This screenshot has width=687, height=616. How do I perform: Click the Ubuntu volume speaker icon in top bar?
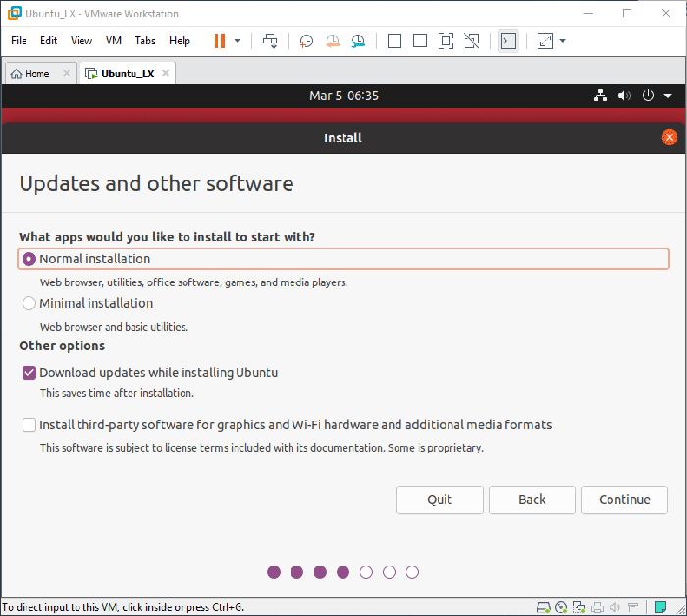click(624, 95)
